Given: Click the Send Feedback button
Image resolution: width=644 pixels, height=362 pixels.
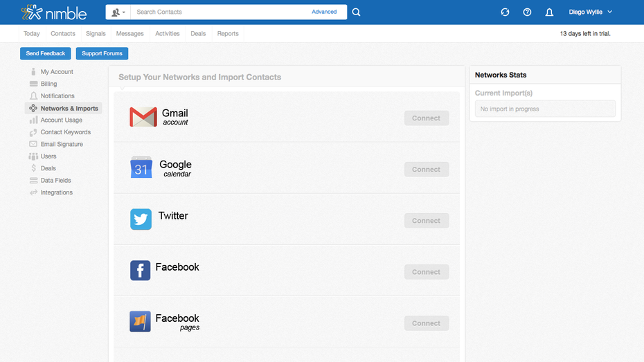Looking at the screenshot, I should coord(46,53).
